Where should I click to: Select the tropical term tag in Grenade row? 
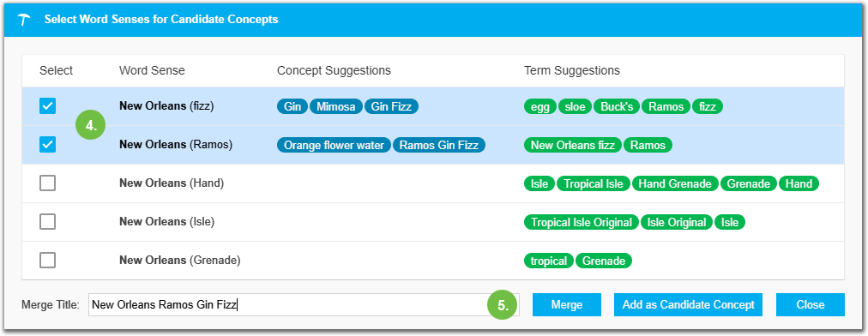(x=549, y=261)
